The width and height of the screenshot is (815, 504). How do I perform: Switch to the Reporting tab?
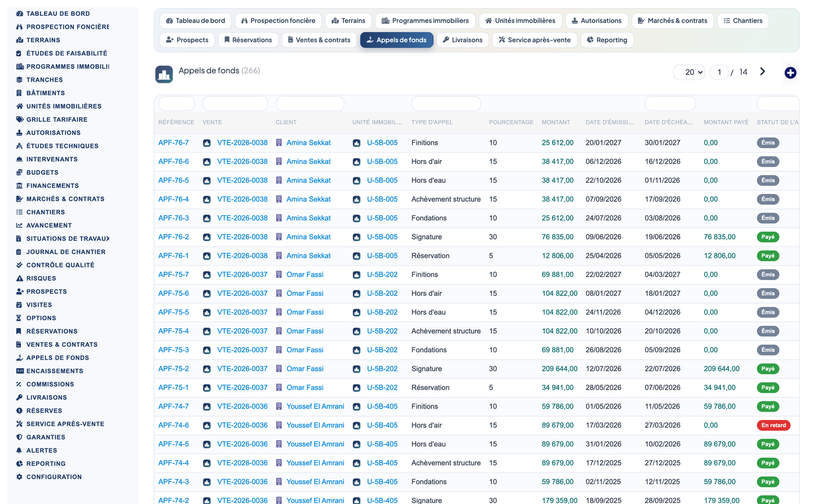point(607,40)
